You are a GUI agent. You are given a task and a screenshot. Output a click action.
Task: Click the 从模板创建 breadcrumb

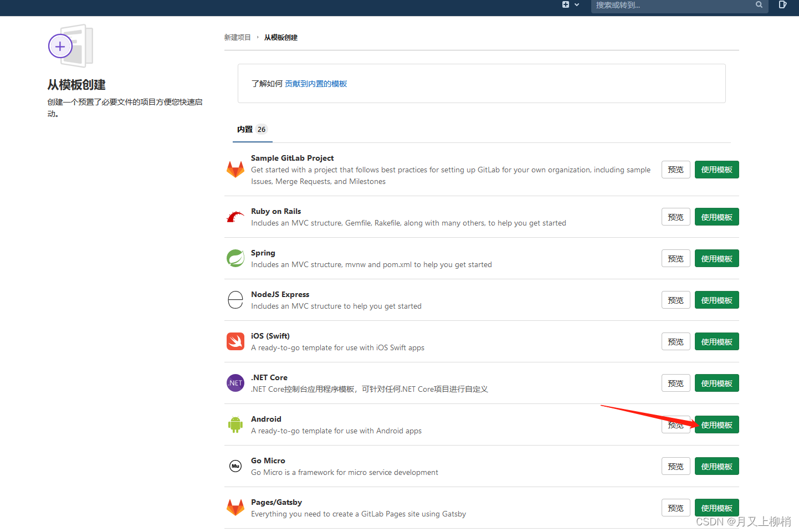point(281,38)
